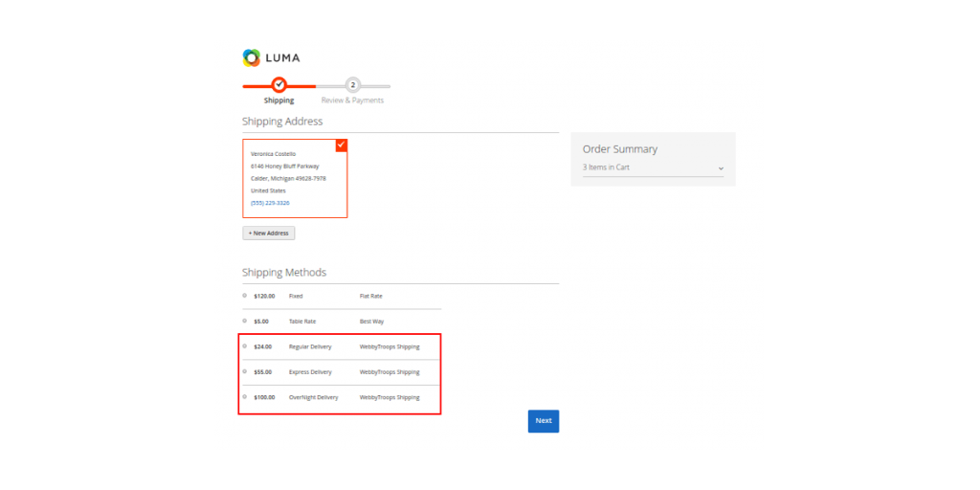The image size is (980, 490).
Task: Expand the 3 Items in Cart chevron
Action: click(721, 168)
